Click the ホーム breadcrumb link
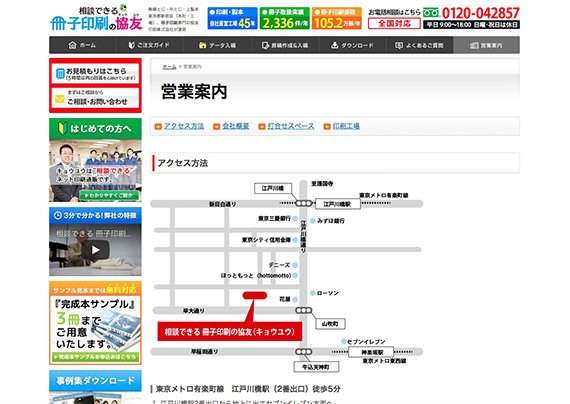 (x=169, y=67)
